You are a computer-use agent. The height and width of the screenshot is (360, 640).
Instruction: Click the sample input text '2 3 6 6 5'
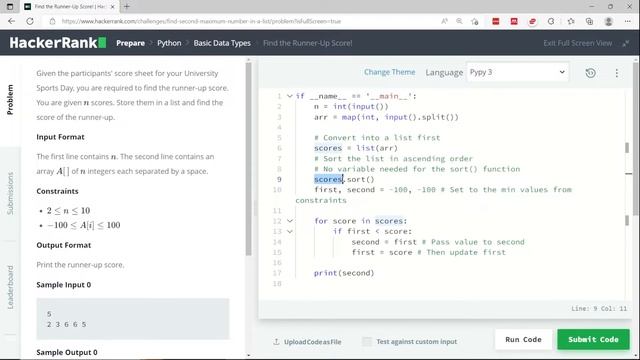point(67,324)
